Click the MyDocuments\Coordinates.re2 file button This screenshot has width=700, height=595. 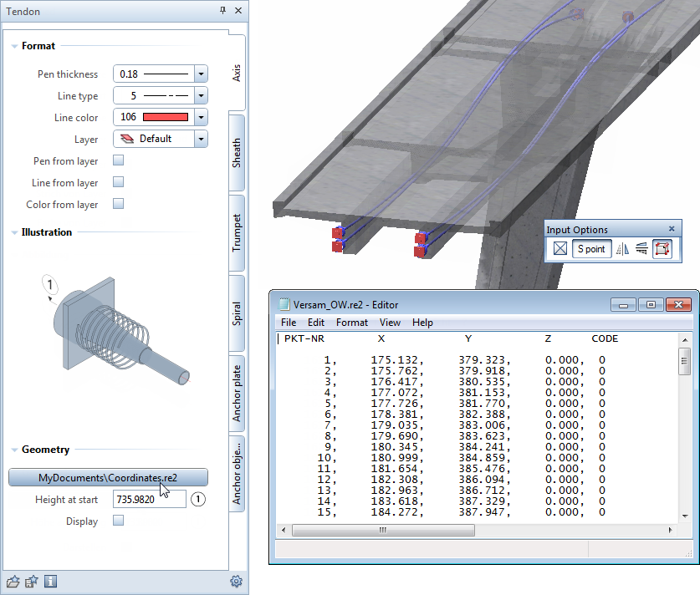108,477
